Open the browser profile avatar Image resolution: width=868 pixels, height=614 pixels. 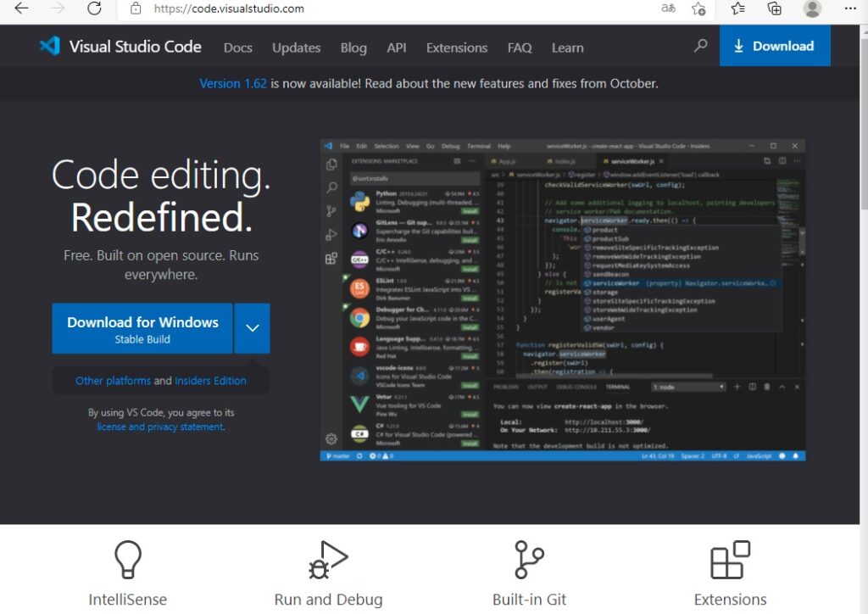[812, 8]
